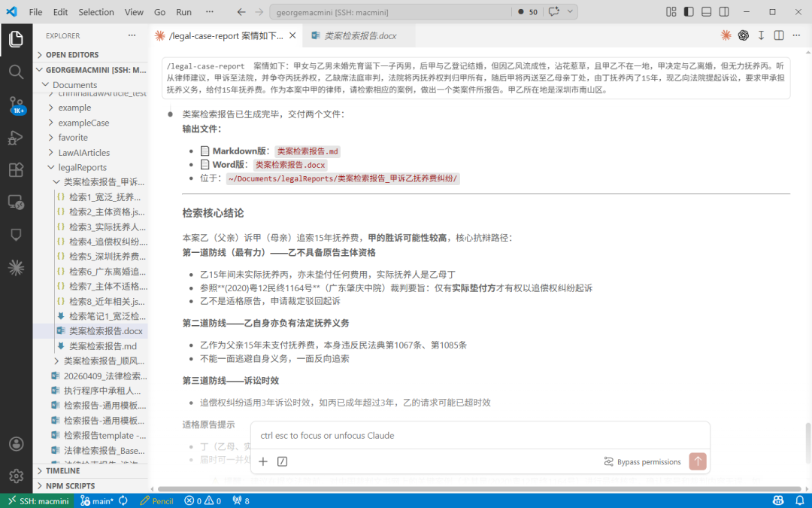Split the editor to the right
Image resolution: width=812 pixels, height=508 pixels.
coord(779,35)
